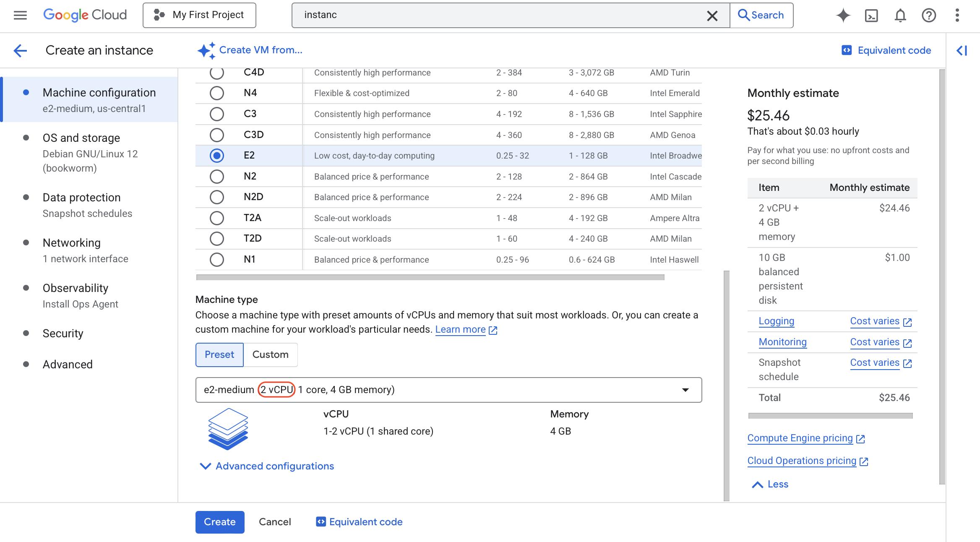Screen dimensions: 980x542
Task: Select the T2D series radio button
Action: click(x=216, y=239)
